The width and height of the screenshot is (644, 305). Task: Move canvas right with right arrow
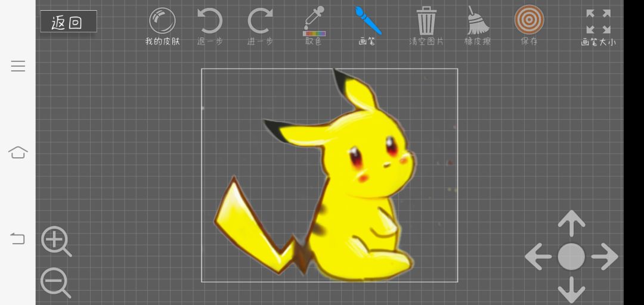pos(605,257)
